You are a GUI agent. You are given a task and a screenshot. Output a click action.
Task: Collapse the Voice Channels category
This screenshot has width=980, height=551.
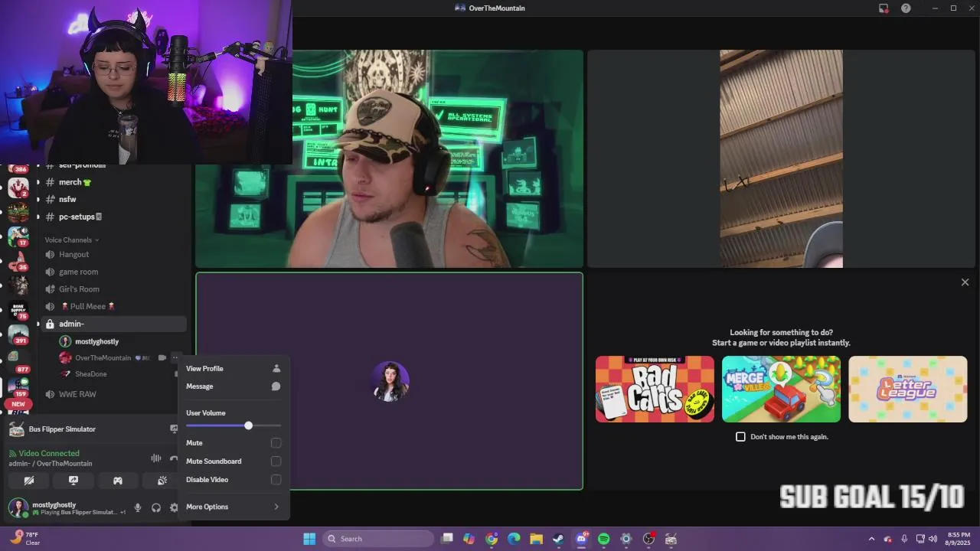(x=72, y=240)
